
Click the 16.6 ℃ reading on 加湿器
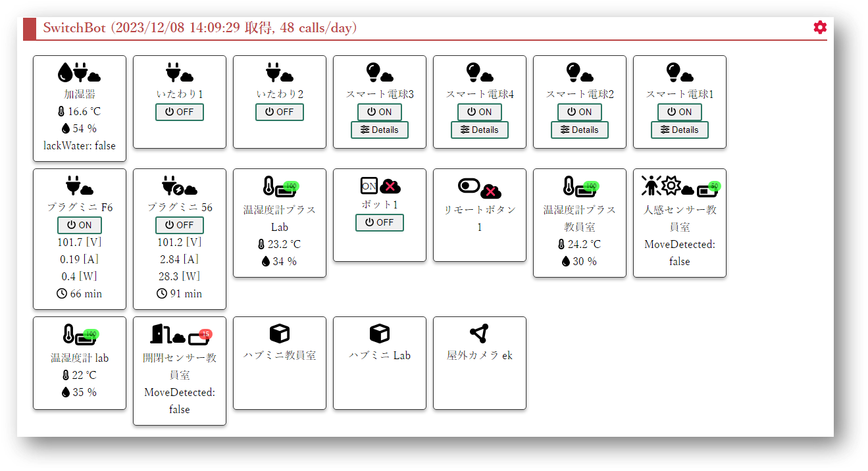click(80, 112)
